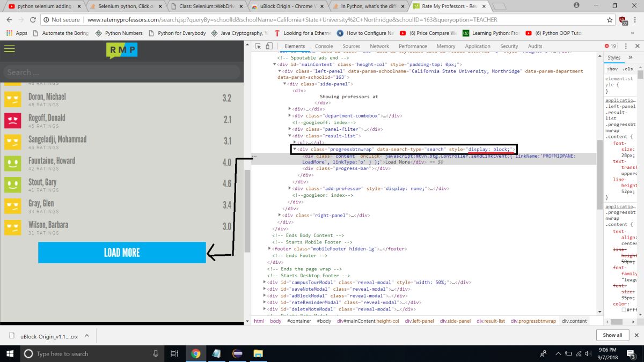The width and height of the screenshot is (644, 362).
Task: Click the LOAD MORE button
Action: click(122, 253)
